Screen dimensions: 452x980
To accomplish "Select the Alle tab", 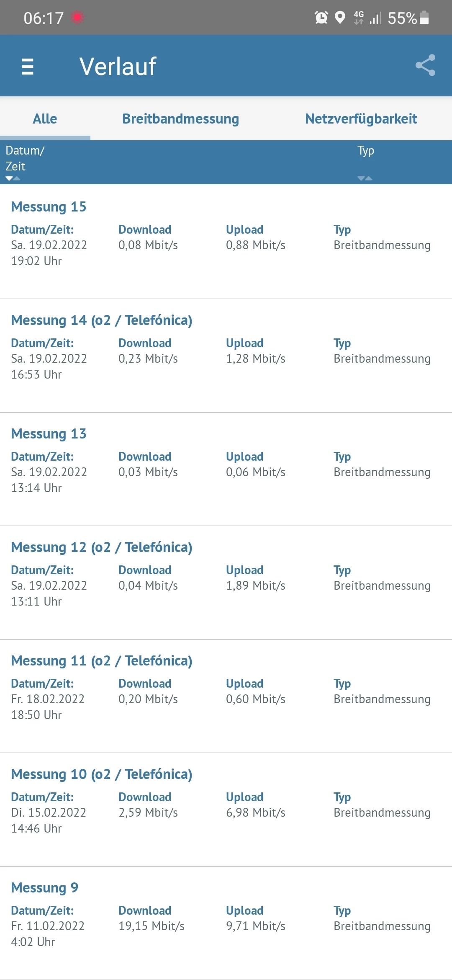I will [45, 119].
